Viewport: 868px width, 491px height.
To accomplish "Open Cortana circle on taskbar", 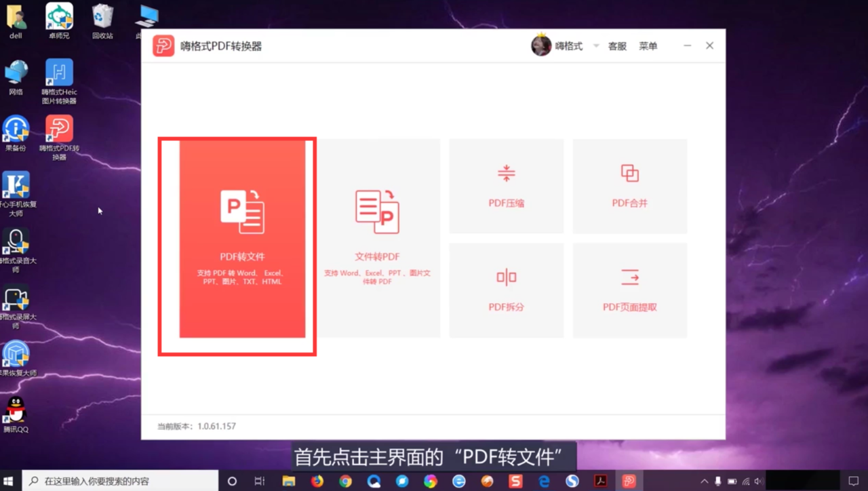I will pos(232,481).
